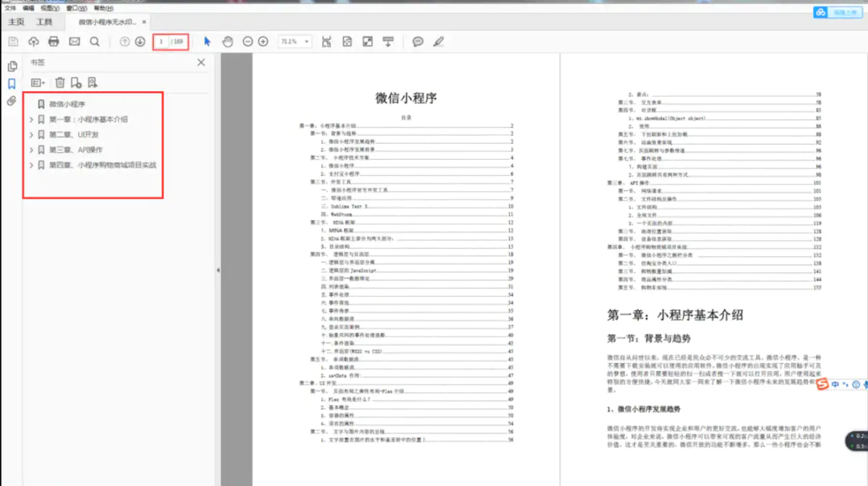Go to next page arrow

coord(140,42)
